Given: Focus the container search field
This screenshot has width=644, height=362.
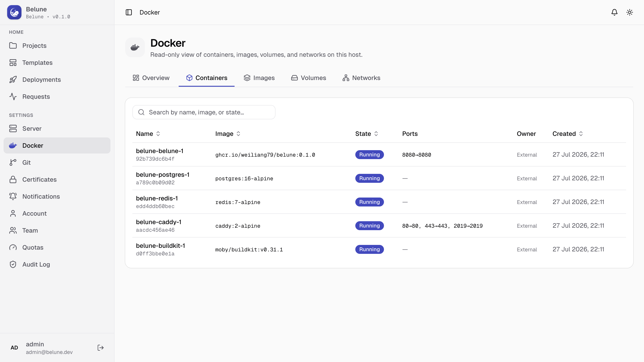Looking at the screenshot, I should pos(204,112).
